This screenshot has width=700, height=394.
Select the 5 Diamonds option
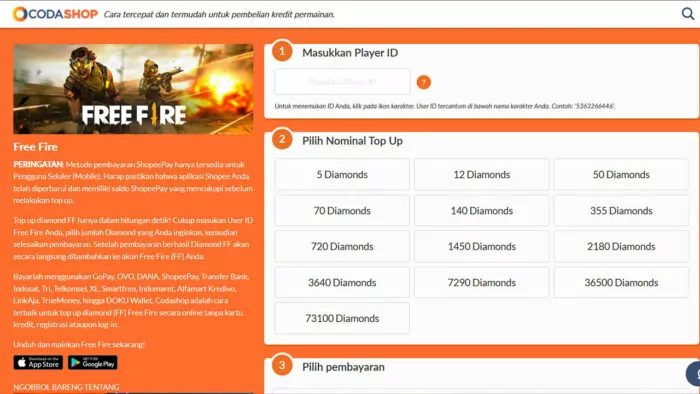point(342,174)
